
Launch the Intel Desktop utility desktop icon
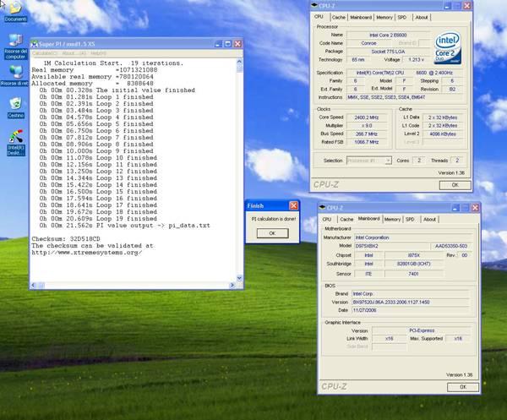coord(15,138)
